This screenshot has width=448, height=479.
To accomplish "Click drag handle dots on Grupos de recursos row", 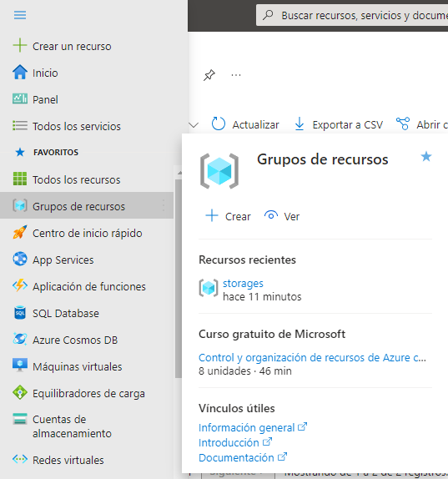I will [x=164, y=205].
